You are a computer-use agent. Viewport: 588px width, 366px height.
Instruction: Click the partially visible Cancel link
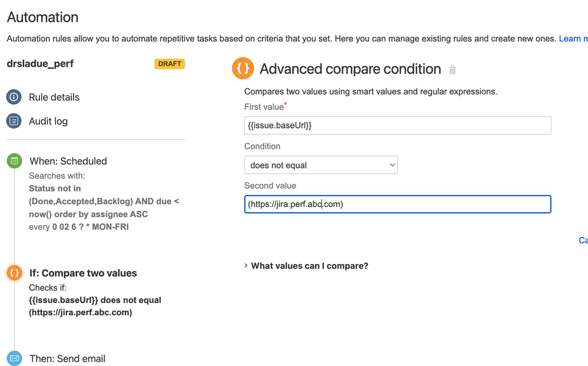click(x=583, y=240)
